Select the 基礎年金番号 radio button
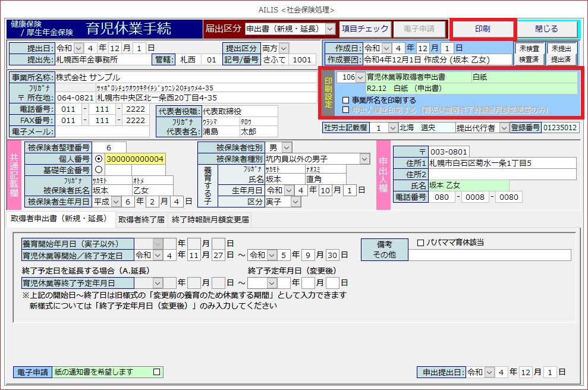Image resolution: width=588 pixels, height=390 pixels. [x=99, y=169]
